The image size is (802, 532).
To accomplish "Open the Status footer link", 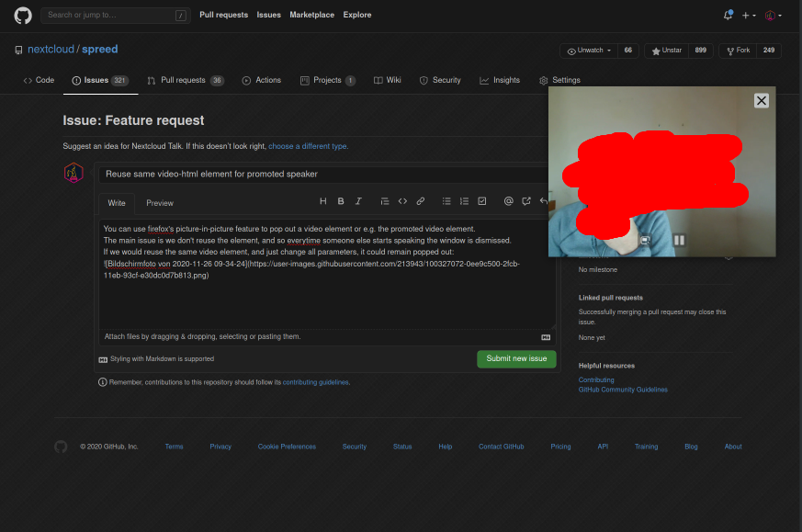I will pyautogui.click(x=402, y=447).
